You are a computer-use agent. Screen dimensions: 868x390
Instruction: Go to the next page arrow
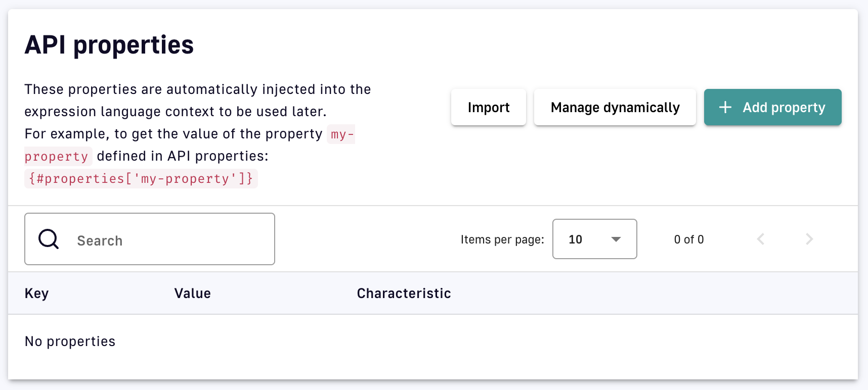809,239
